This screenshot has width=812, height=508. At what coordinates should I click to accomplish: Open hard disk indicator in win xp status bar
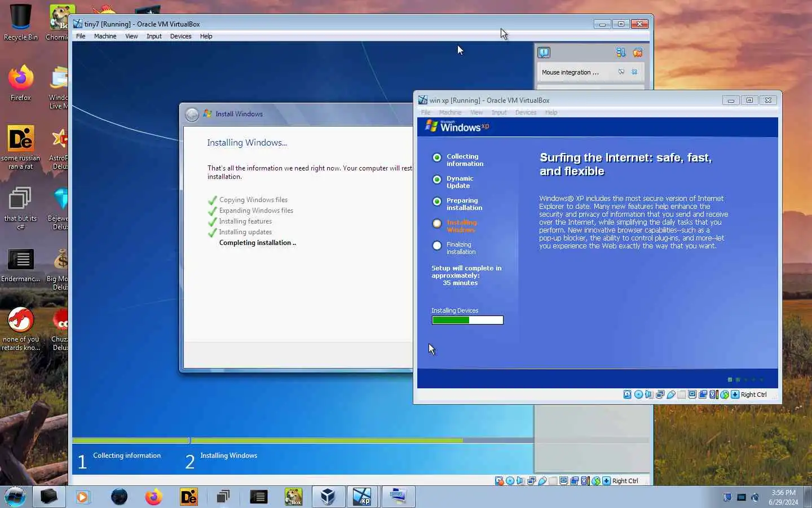(x=627, y=395)
